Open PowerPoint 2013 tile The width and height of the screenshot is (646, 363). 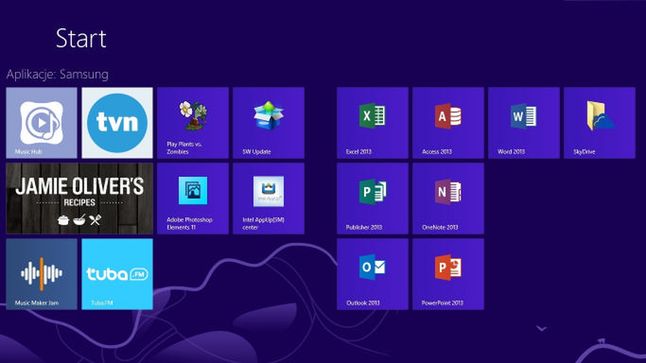point(448,274)
